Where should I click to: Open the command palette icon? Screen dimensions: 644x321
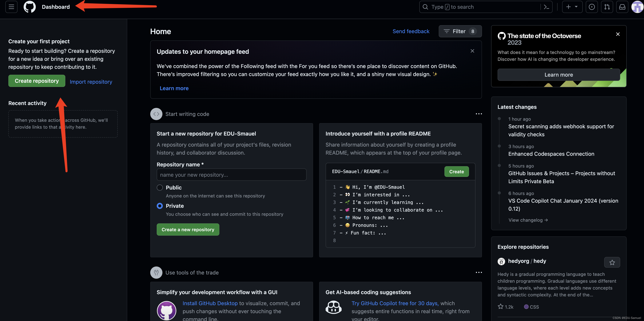coord(546,7)
